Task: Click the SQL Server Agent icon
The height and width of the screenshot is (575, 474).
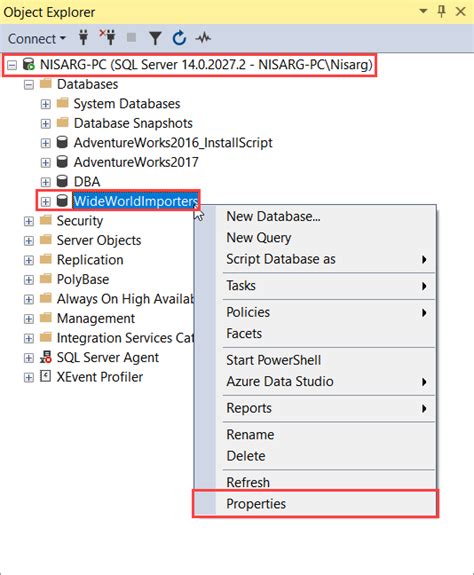Action: (46, 357)
